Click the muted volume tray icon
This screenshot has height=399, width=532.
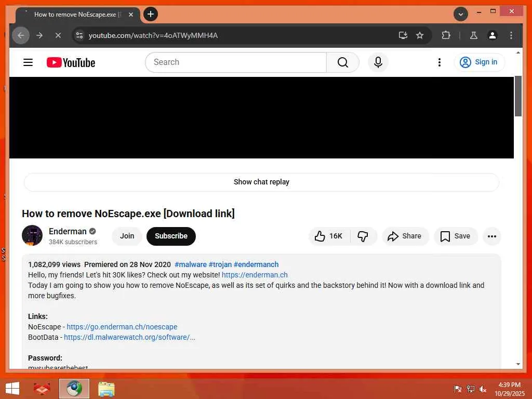pyautogui.click(x=483, y=389)
